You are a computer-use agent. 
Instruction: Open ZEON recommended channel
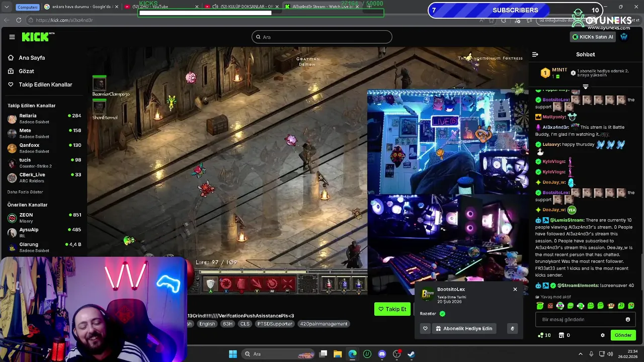(44, 218)
